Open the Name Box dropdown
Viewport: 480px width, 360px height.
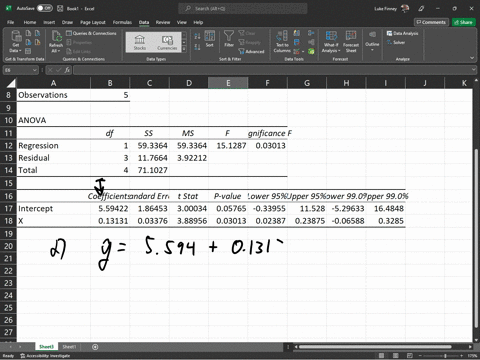[35, 70]
